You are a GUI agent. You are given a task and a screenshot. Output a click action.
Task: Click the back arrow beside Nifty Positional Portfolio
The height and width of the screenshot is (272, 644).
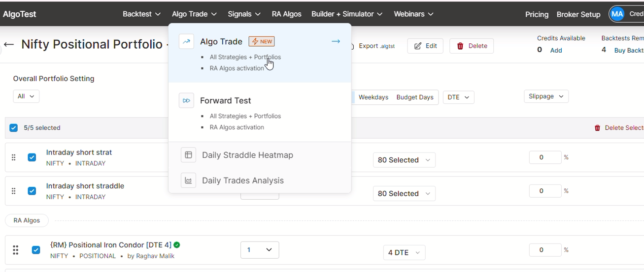[x=9, y=45]
